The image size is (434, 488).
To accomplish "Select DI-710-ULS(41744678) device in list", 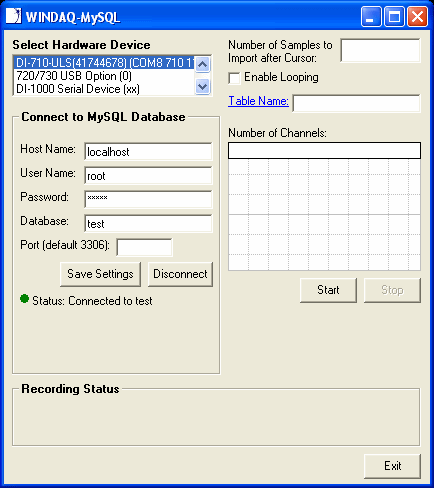I will (x=104, y=62).
